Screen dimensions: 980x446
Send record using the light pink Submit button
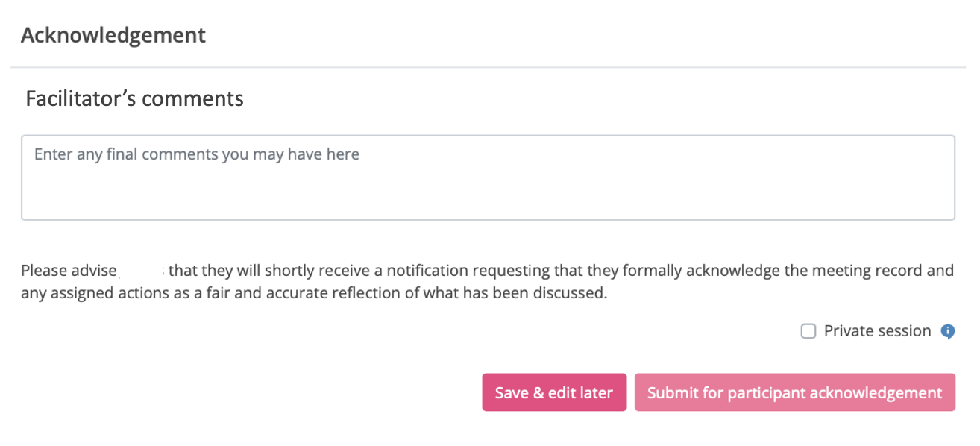(794, 392)
